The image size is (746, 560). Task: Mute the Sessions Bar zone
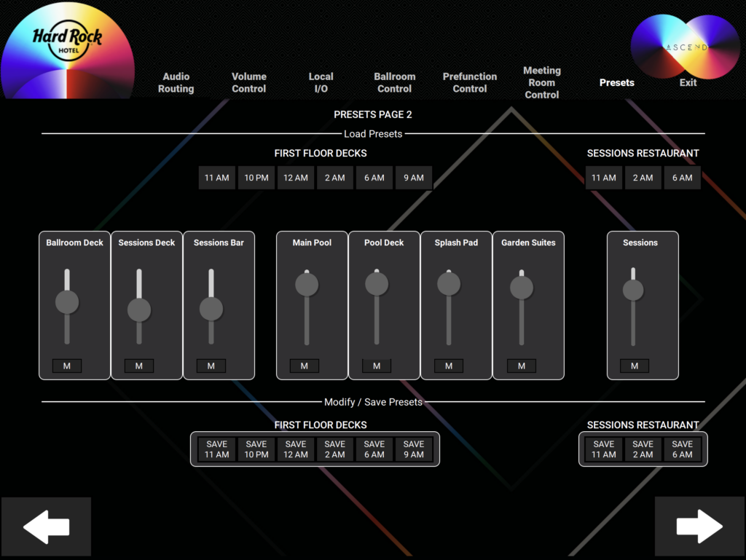[x=211, y=366]
